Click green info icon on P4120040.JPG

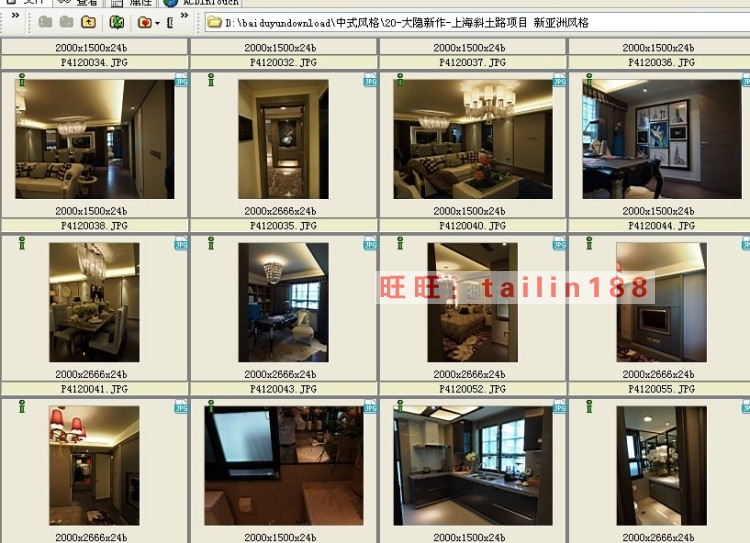[400, 80]
